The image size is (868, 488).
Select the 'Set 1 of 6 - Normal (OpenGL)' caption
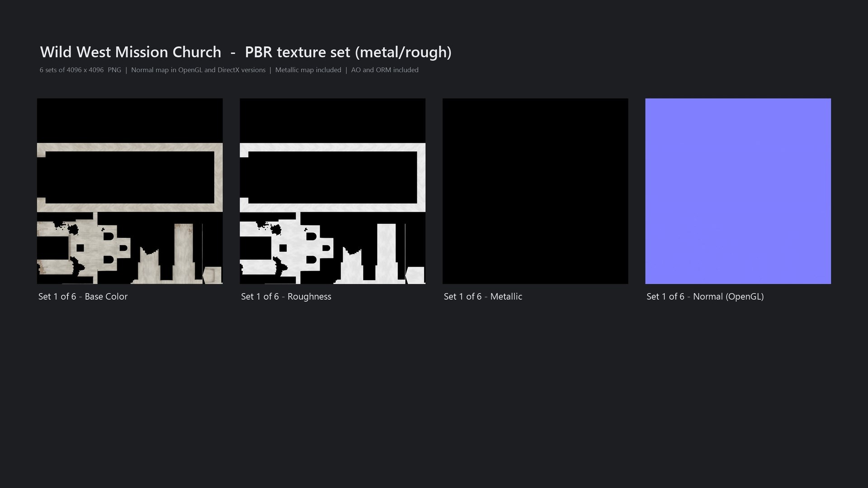coord(705,296)
